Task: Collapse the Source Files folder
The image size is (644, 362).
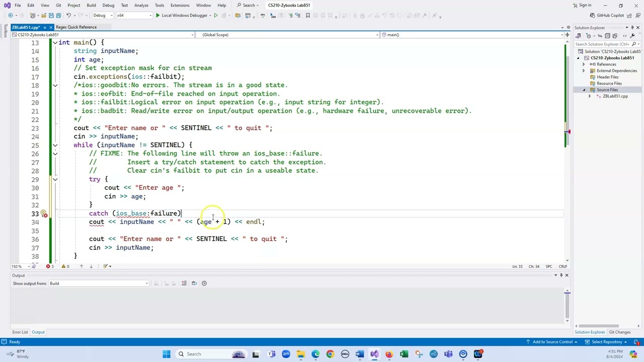Action: click(584, 90)
